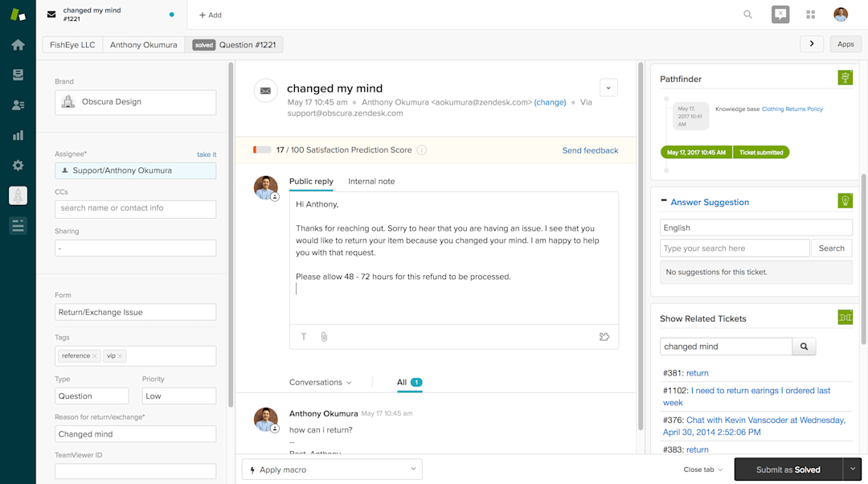
Task: Open the Views tickets icon in sidebar
Action: (18, 75)
